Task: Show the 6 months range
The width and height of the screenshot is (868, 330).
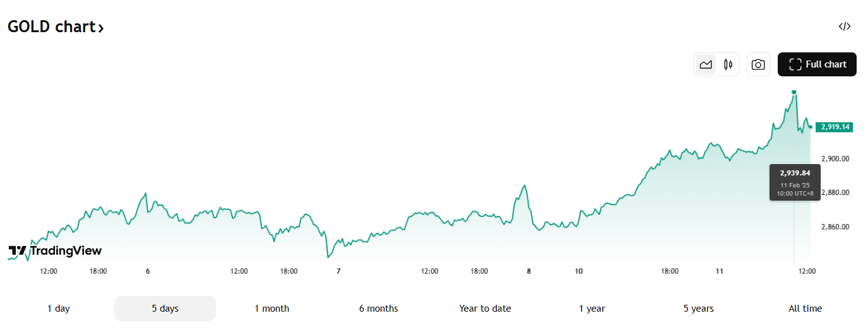Action: (x=378, y=309)
